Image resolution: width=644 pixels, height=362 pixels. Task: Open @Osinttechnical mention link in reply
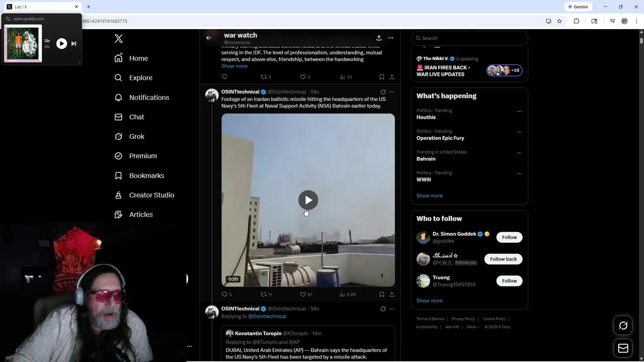point(267,316)
